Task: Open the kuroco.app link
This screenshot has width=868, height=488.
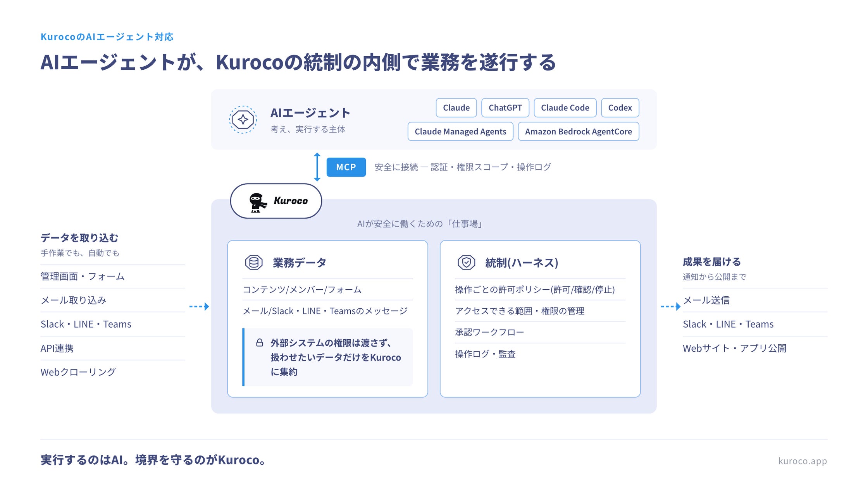Action: pyautogui.click(x=803, y=461)
